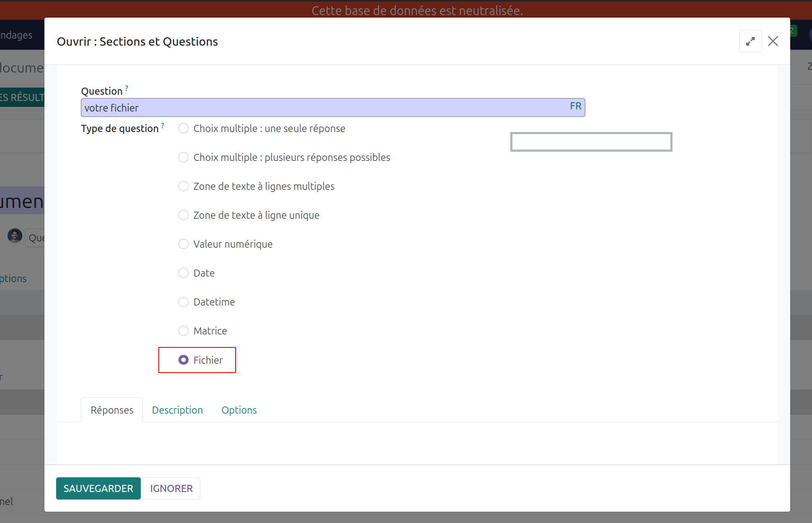Switch to the Description tab
Viewport: 812px width, 523px height.
tap(177, 410)
